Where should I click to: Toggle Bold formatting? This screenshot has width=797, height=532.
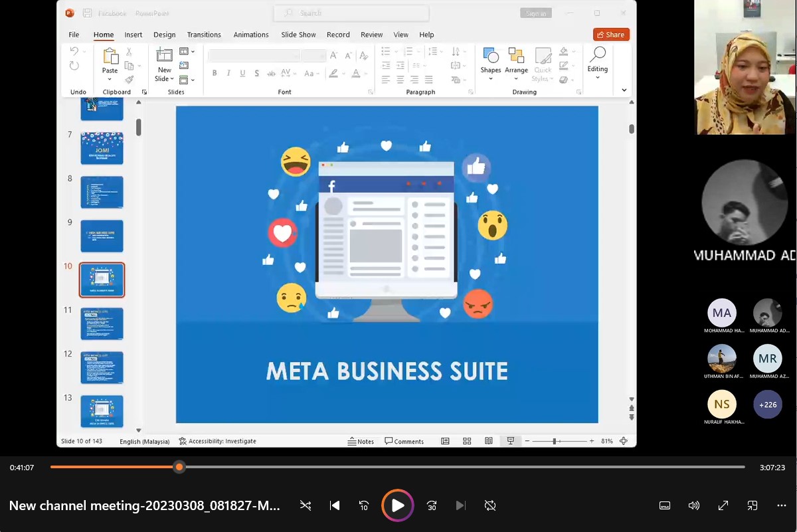tap(215, 73)
